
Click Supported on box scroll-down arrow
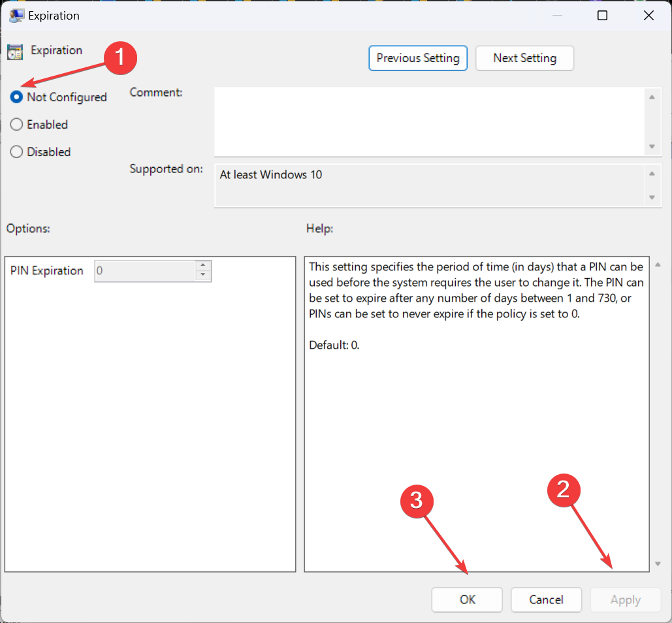point(652,197)
